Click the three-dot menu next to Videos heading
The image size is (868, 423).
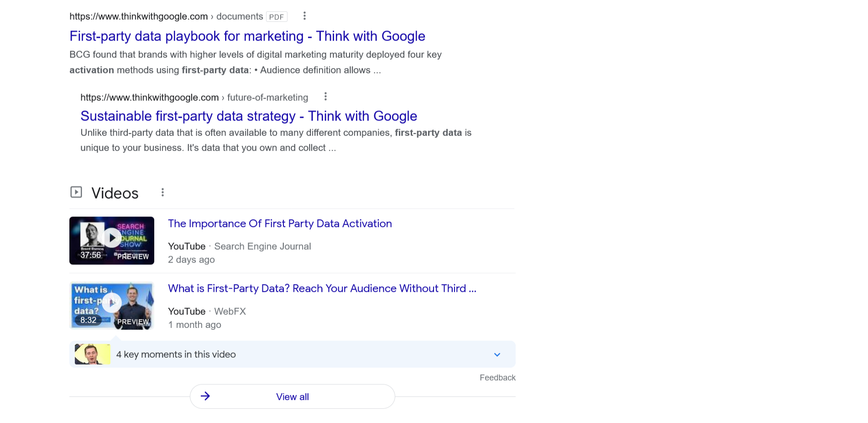162,192
